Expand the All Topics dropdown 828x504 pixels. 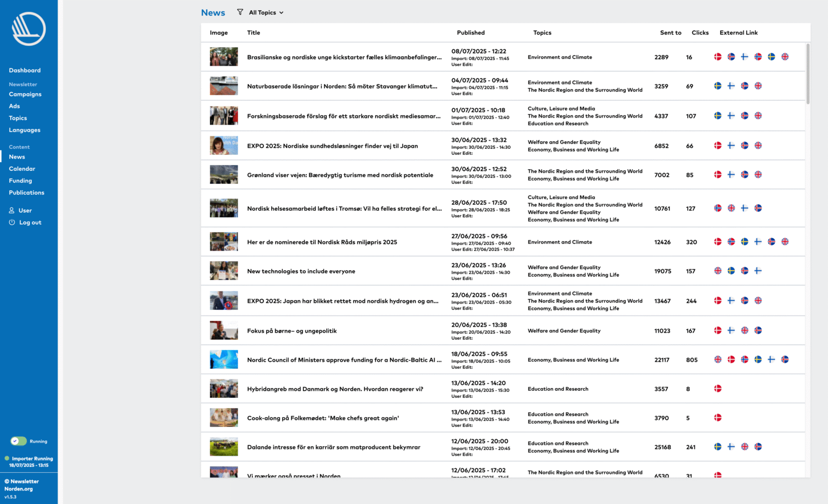pos(266,12)
